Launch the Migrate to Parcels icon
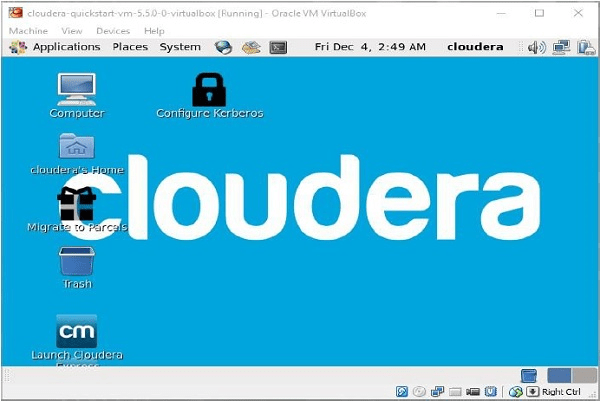Image resolution: width=600 pixels, height=401 pixels. tap(76, 204)
